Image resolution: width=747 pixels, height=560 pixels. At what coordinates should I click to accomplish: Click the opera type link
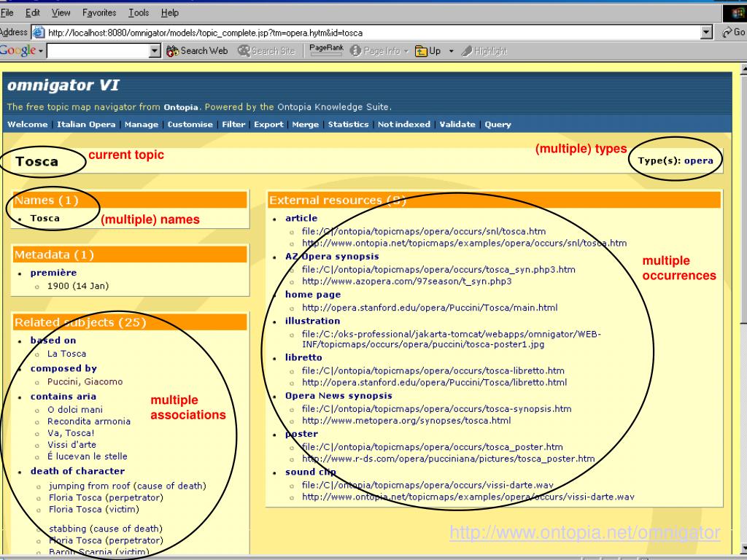(x=698, y=160)
